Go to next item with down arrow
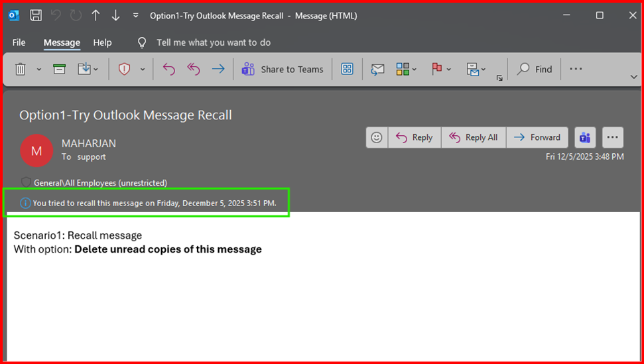This screenshot has height=364, width=644. coord(115,15)
